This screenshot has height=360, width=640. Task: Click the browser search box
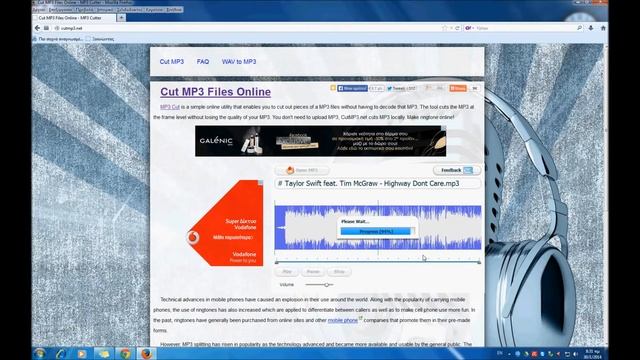[x=525, y=28]
